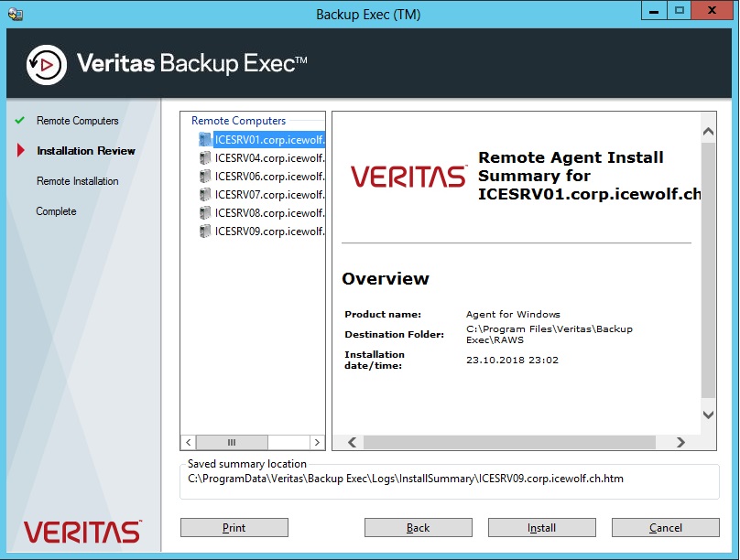Click the Destination Folder path value
This screenshot has width=740, height=560.
click(550, 334)
